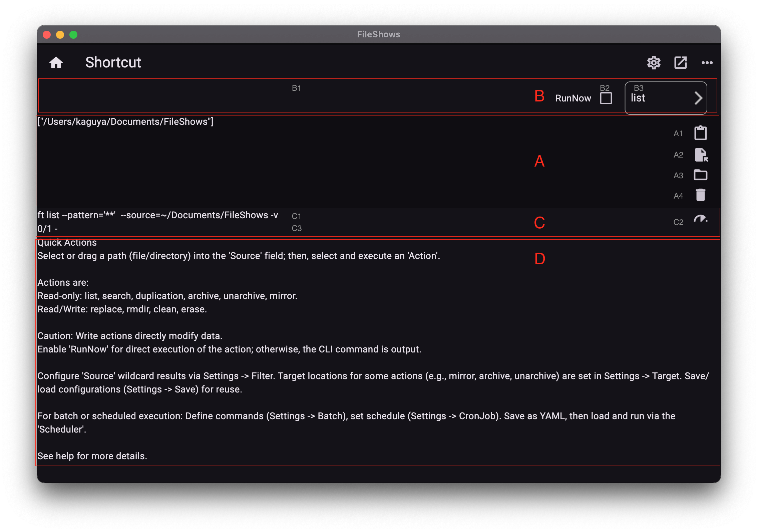Viewport: 758px width, 532px height.
Task: Click the 'Shortcut' page title
Action: pos(113,62)
